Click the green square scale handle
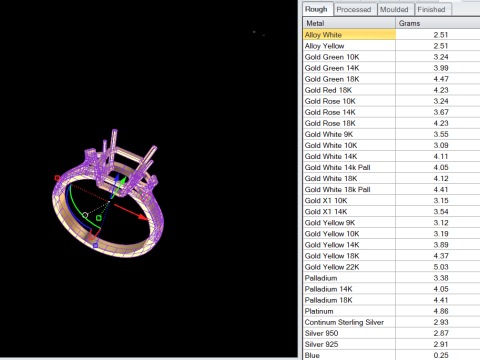This screenshot has width=480, height=360. click(99, 218)
